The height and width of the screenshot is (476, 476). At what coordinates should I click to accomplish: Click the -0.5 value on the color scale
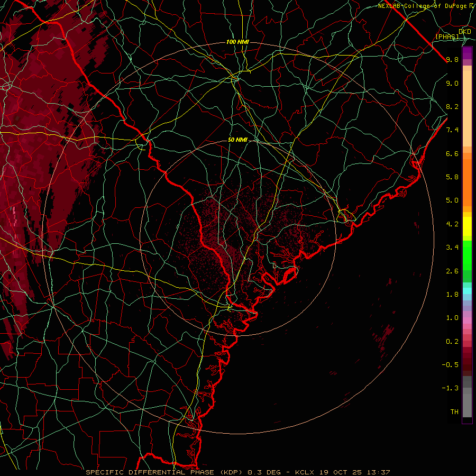[x=450, y=364]
